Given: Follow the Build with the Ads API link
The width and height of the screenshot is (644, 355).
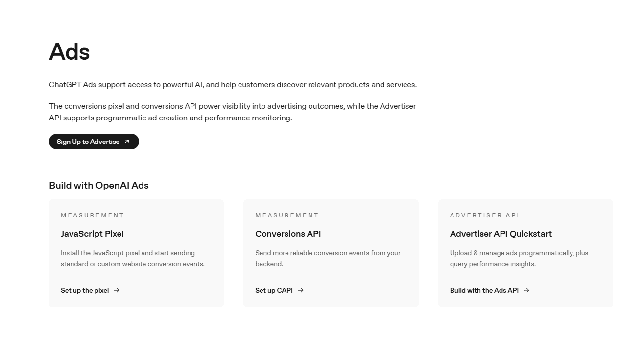Looking at the screenshot, I should point(490,290).
